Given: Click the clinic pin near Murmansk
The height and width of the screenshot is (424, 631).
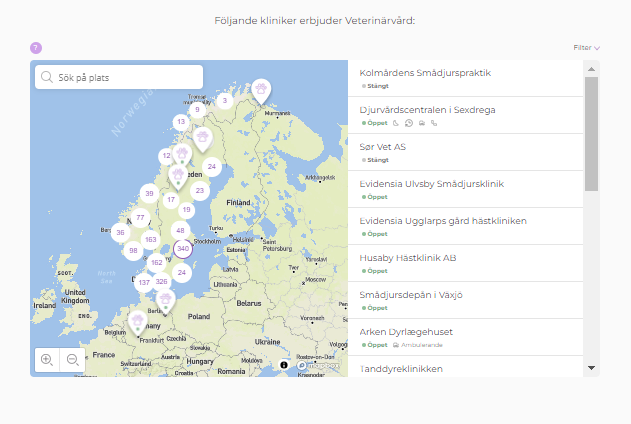Looking at the screenshot, I should [260, 90].
